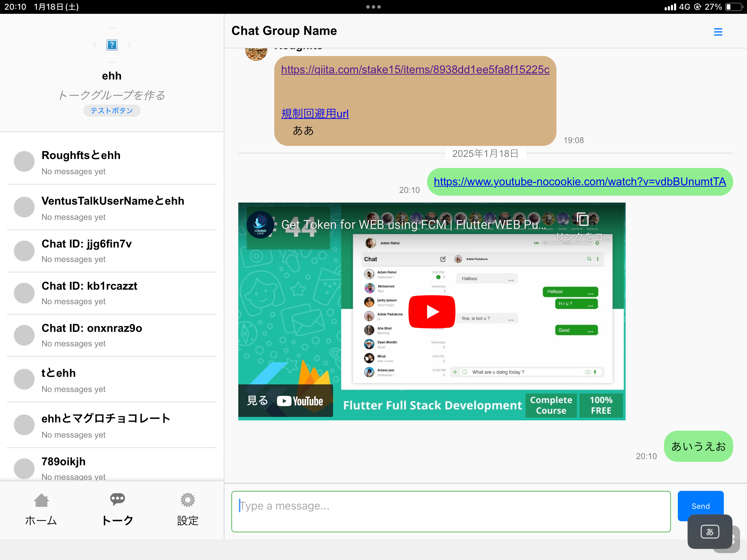The height and width of the screenshot is (560, 747).
Task: Select the Talk speech bubble icon
Action: [x=117, y=499]
